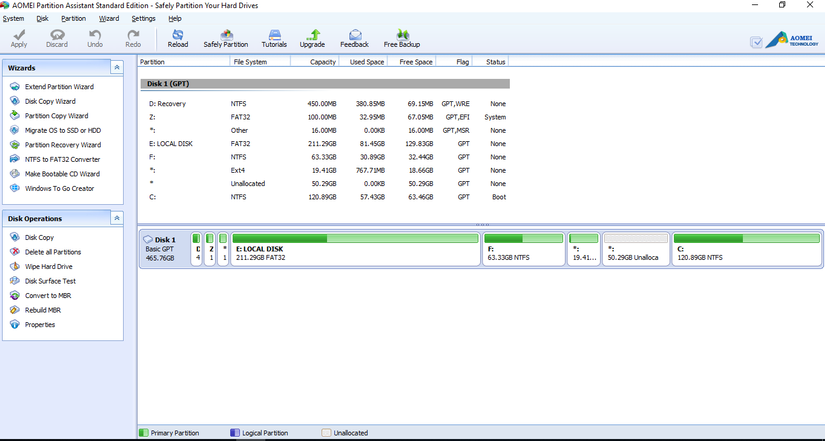Click the Unallocated legend swatch

point(326,433)
